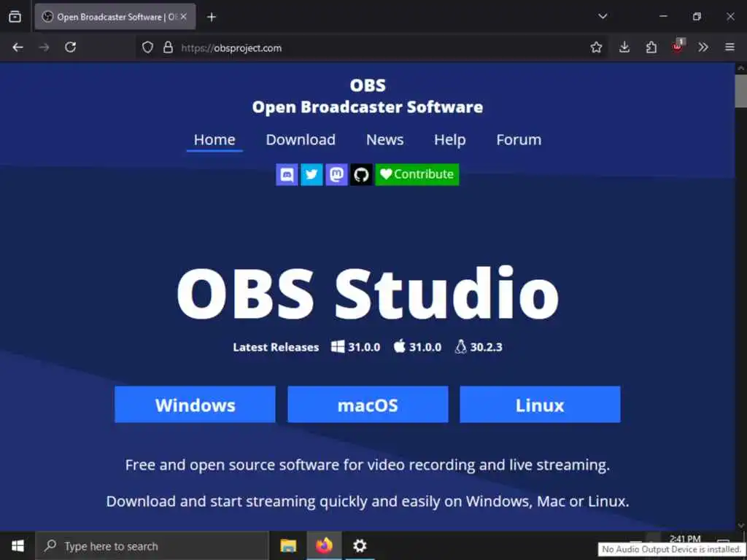Click the Linux 30.2.3 release version
Image resolution: width=747 pixels, height=560 pixels.
click(479, 347)
